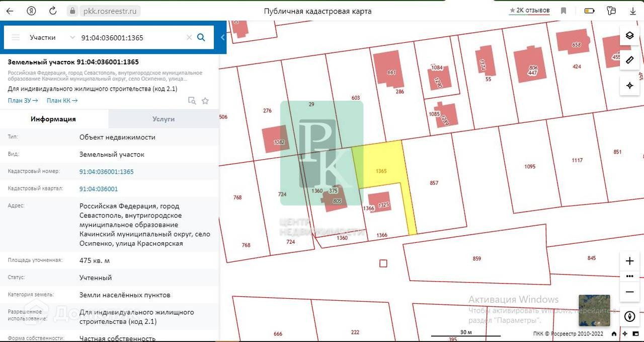Zoom out the map with minus button
The image size is (644, 342).
tap(629, 292)
